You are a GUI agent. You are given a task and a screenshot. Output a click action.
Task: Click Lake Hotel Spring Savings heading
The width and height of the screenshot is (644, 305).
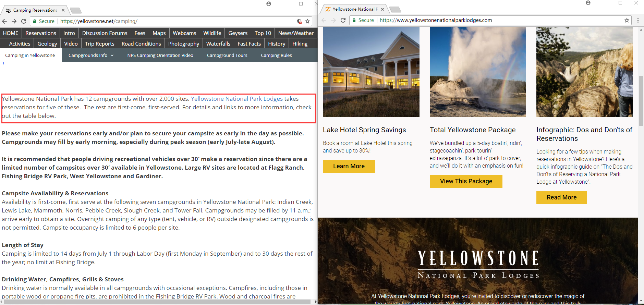364,130
